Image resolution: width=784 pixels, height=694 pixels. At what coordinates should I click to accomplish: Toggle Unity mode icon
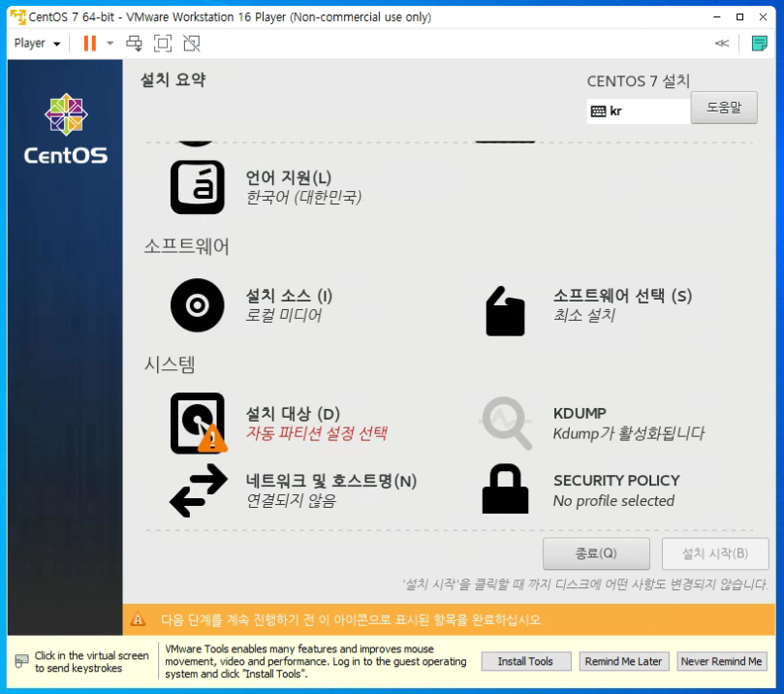click(192, 44)
